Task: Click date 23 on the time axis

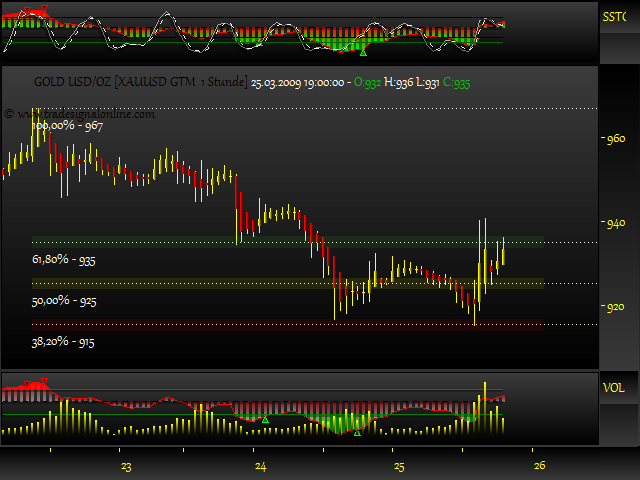Action: [126, 467]
